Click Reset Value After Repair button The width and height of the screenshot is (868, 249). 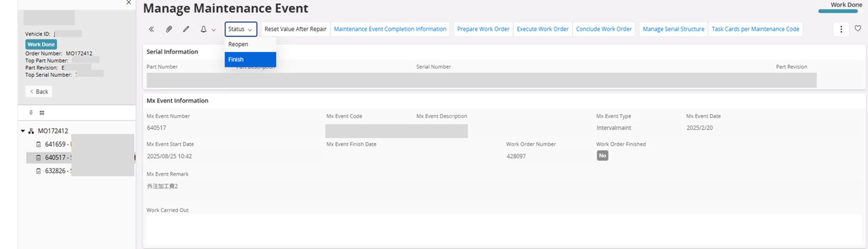[x=295, y=29]
